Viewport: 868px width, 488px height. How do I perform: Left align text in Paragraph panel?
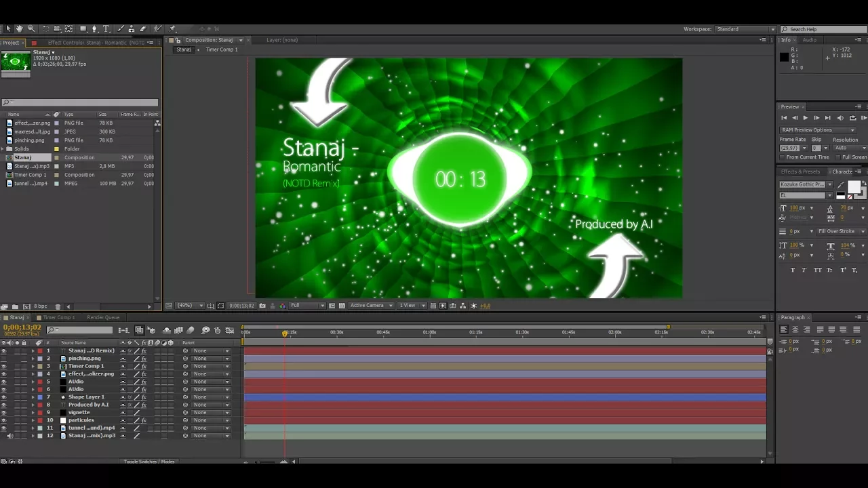[x=784, y=329]
